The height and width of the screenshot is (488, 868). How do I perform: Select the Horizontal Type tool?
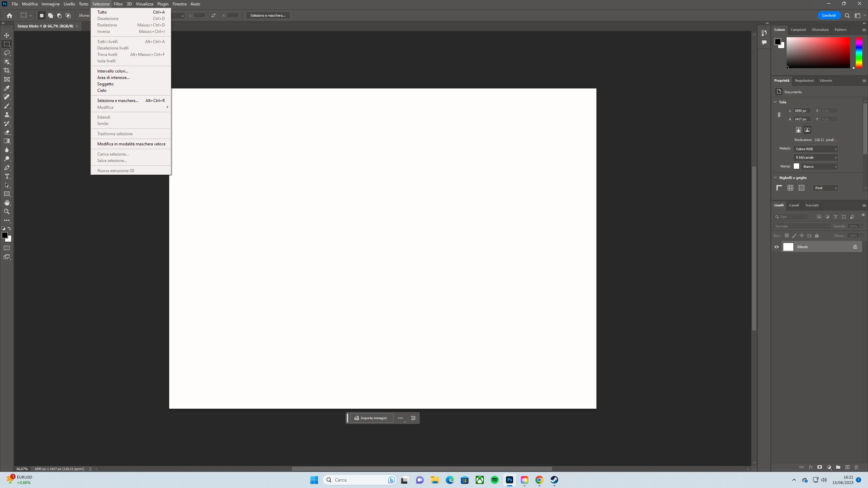[7, 176]
